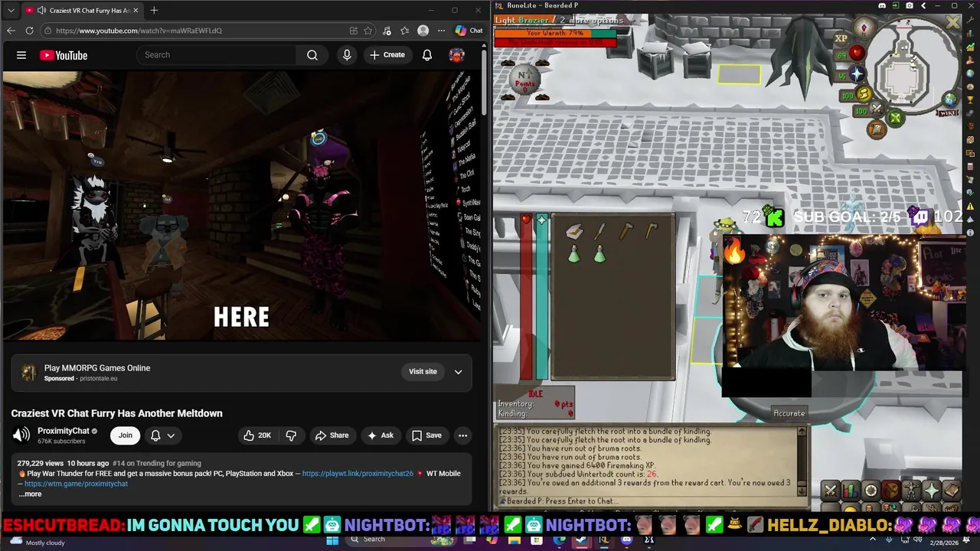980x551 pixels.
Task: Click the Edge address bar URL
Action: click(139, 31)
